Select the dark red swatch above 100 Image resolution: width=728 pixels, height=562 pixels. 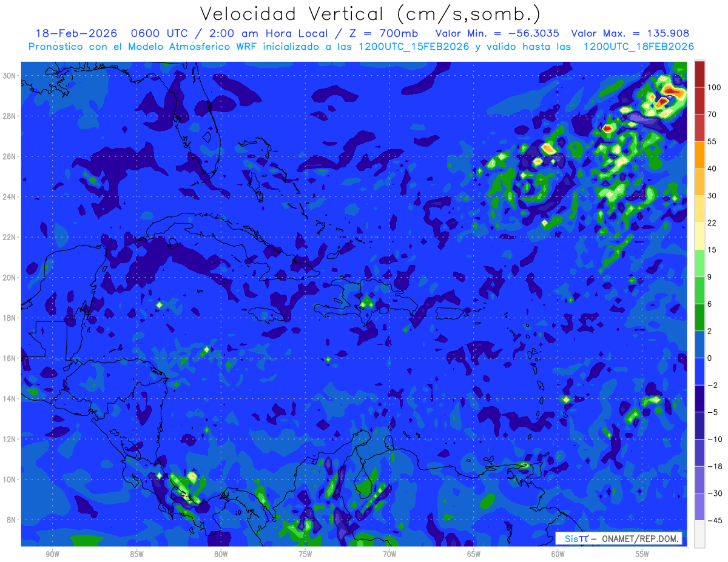tap(699, 75)
